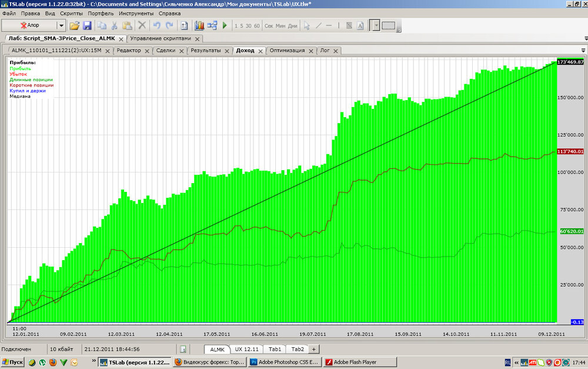Select the mouse pointer tool icon
588x369 pixels.
point(306,26)
